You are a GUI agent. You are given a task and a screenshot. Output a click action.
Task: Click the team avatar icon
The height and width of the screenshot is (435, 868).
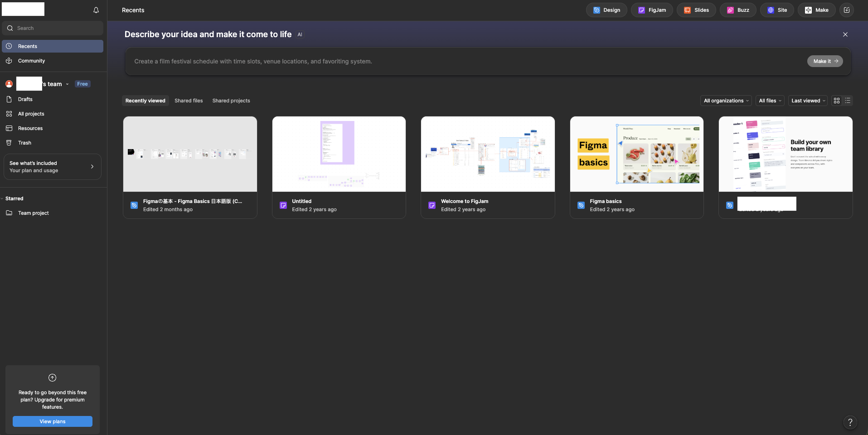(9, 84)
